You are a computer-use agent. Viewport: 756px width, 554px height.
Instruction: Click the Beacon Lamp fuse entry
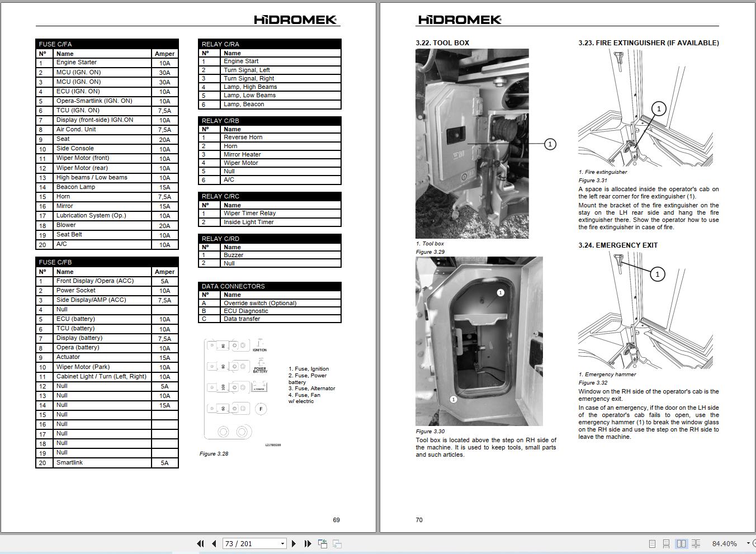tap(75, 187)
